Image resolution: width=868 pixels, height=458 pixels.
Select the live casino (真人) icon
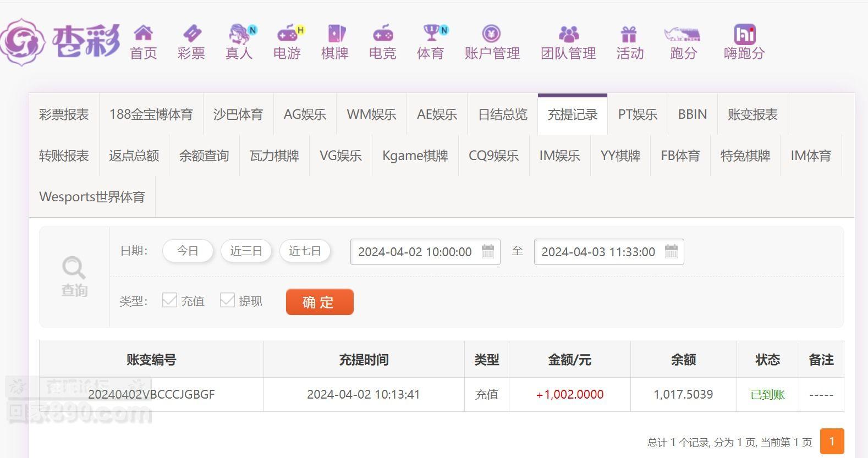pyautogui.click(x=239, y=34)
